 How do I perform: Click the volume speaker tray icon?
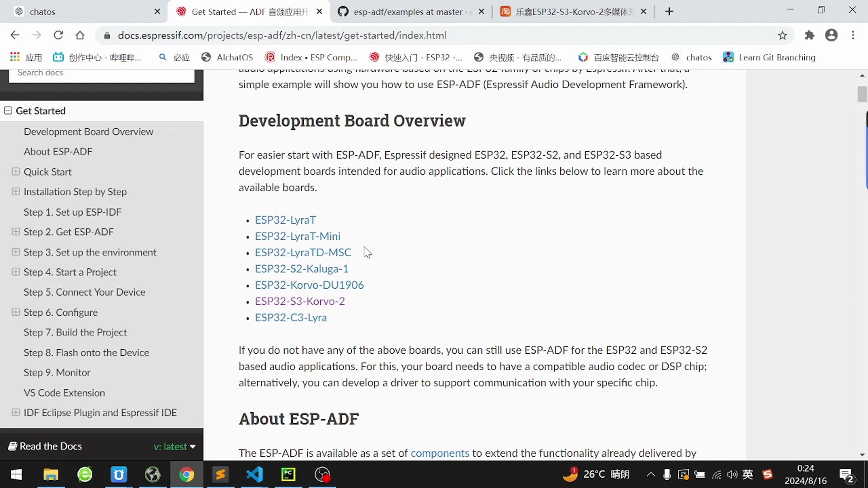[732, 474]
